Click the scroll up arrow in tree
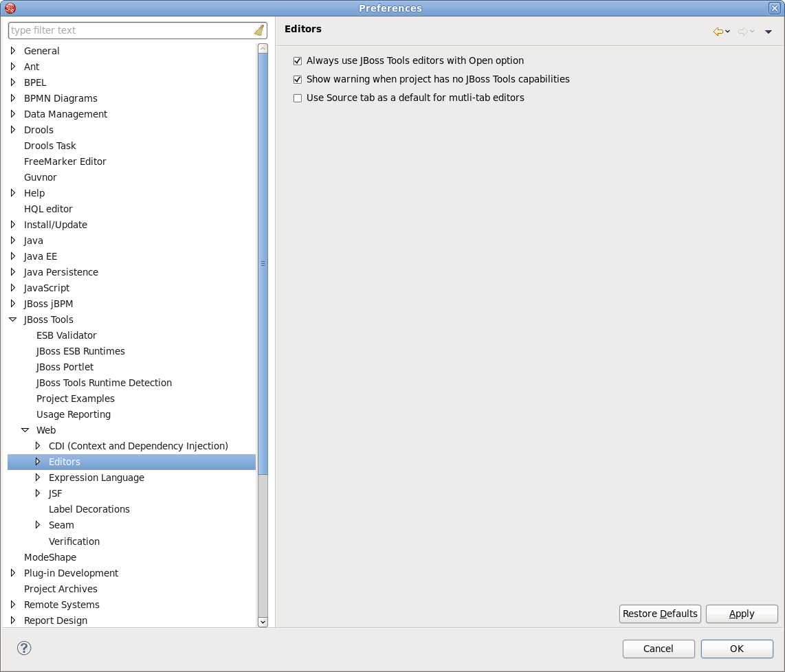Viewport: 785px width, 672px height. 263,49
